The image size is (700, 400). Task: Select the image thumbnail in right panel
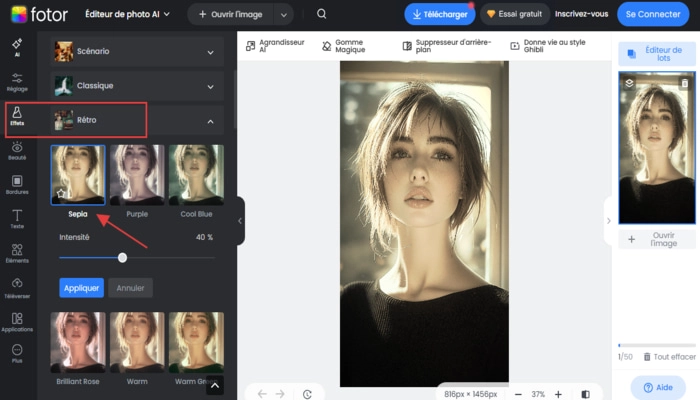click(657, 148)
